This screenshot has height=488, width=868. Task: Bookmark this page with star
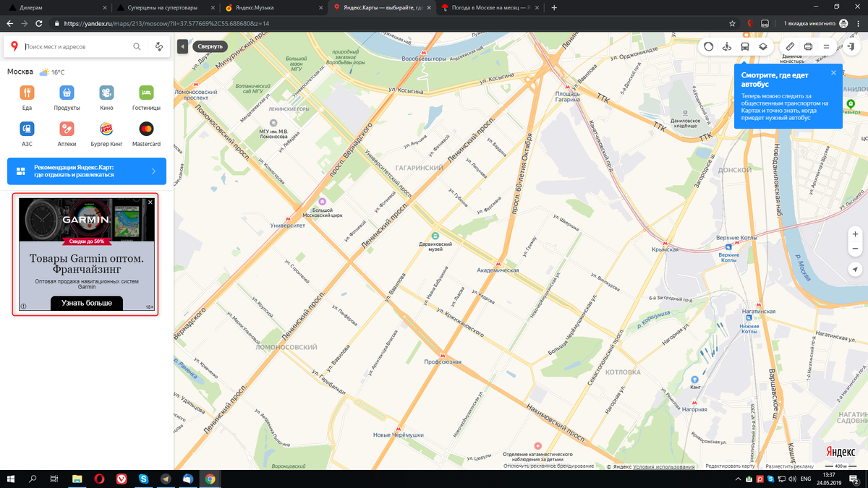tap(733, 23)
